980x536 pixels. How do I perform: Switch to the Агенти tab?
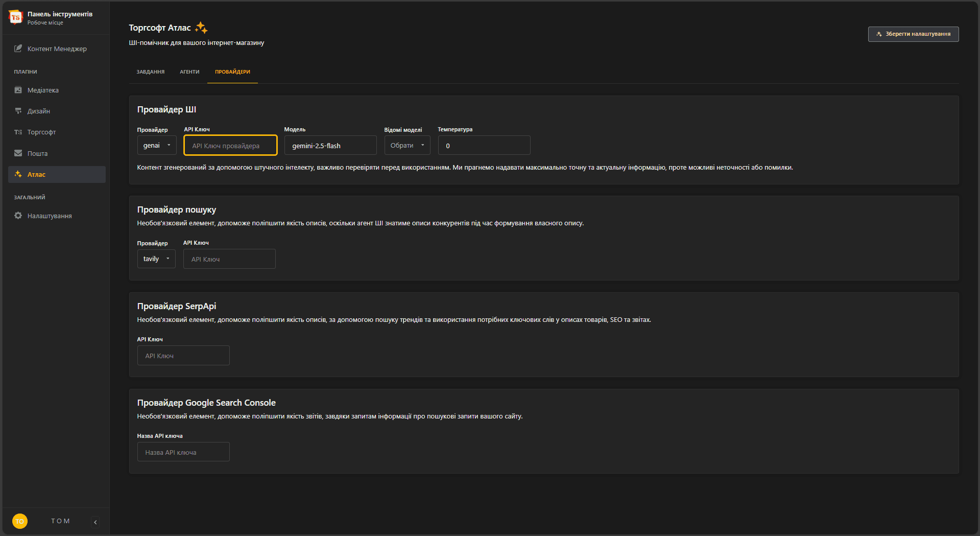[189, 72]
